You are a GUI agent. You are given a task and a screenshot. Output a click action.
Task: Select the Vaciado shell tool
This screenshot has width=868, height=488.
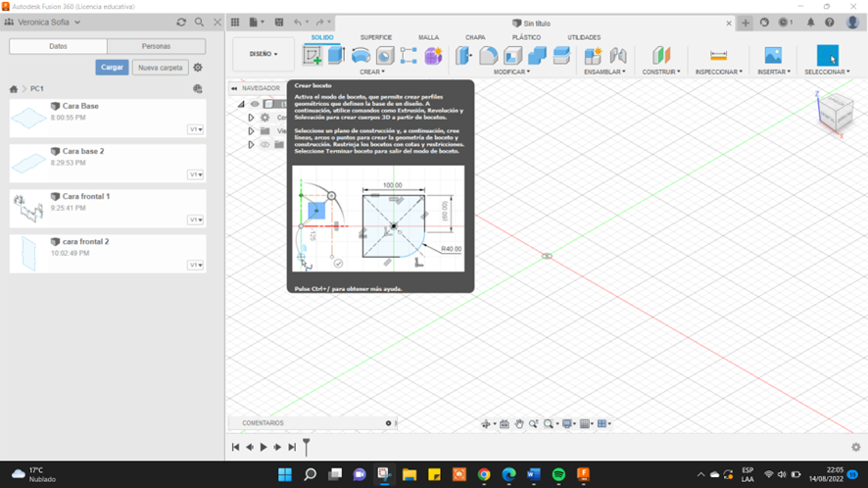pos(512,56)
